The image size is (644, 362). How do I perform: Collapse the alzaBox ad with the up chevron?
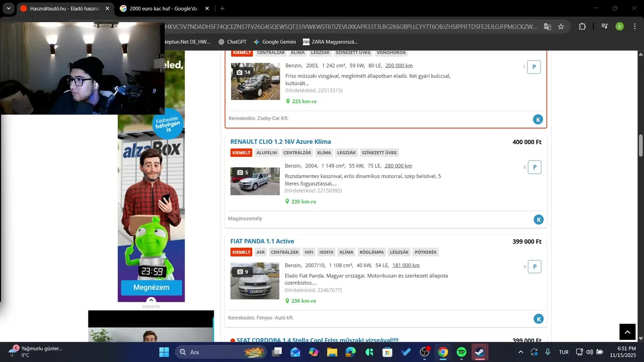coord(151,300)
